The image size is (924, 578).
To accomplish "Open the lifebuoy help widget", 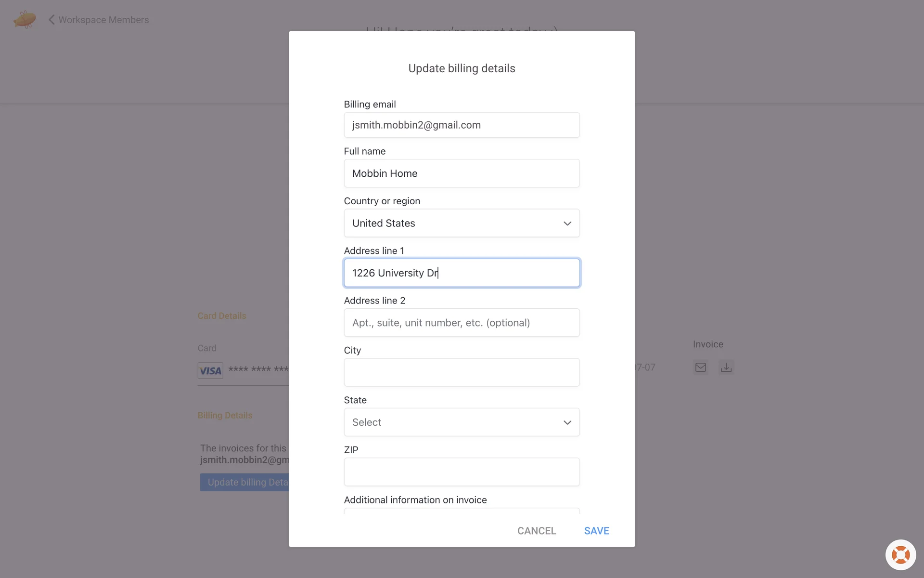I will coord(900,555).
